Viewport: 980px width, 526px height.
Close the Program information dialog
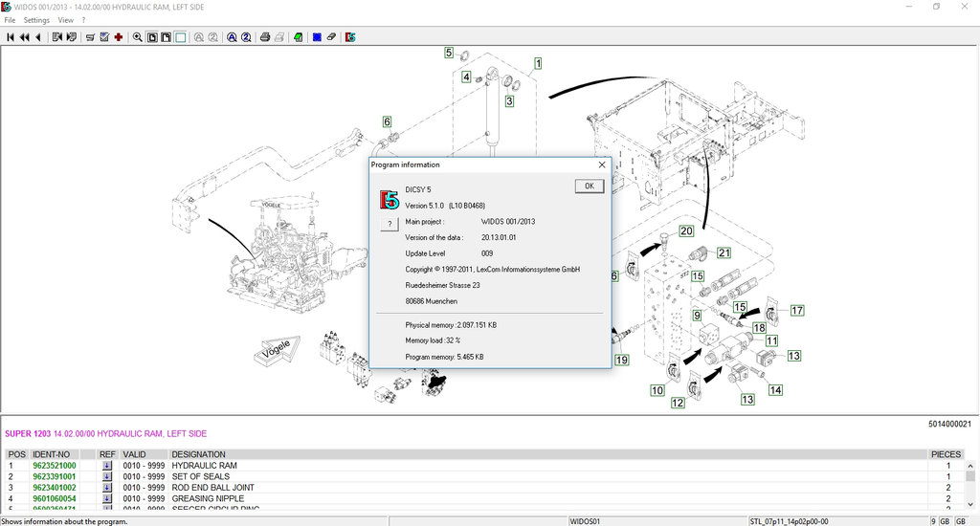tap(602, 164)
